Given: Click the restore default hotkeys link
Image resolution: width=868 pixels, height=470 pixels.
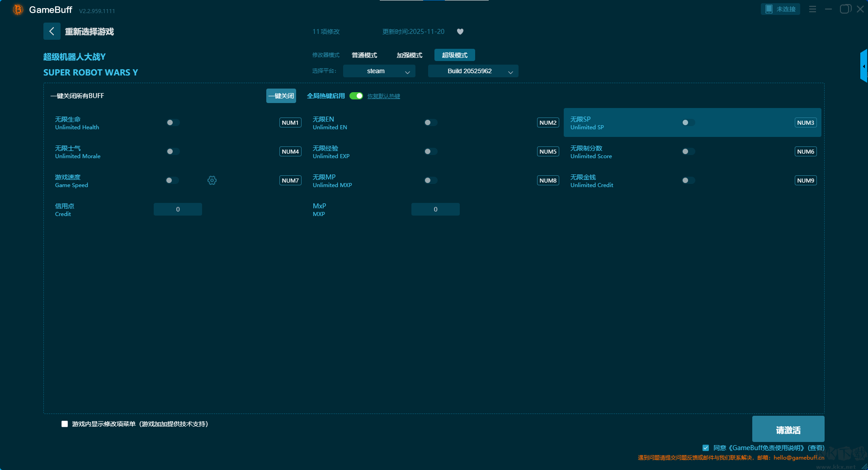Looking at the screenshot, I should (x=383, y=96).
